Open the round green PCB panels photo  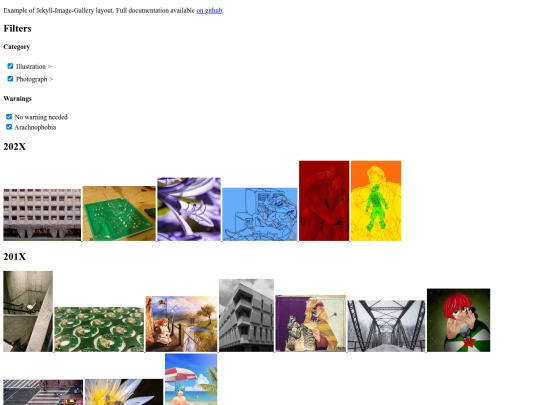[x=99, y=329]
